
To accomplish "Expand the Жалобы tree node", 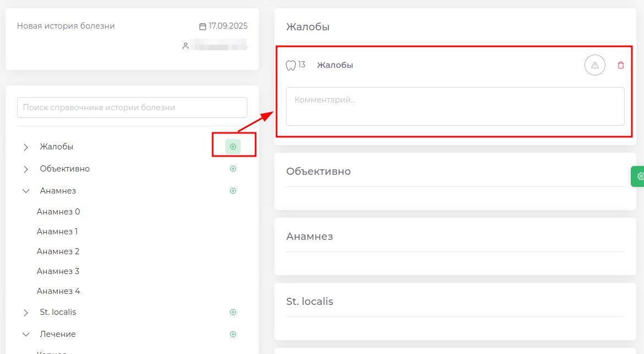I will pos(26,147).
